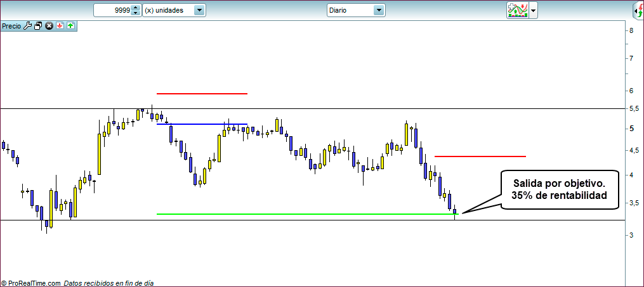644x287 pixels.
Task: Expand the trading side panel icon at right edge
Action: tap(638, 11)
